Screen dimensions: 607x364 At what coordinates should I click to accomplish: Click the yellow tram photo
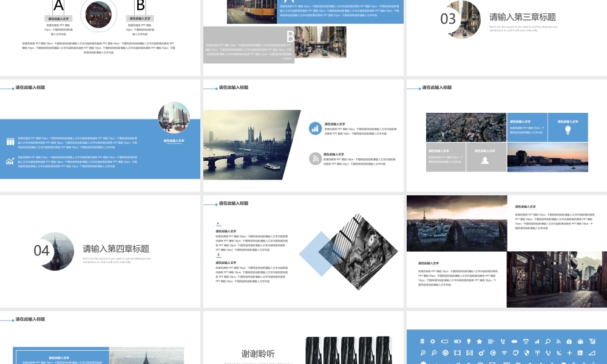(252, 12)
